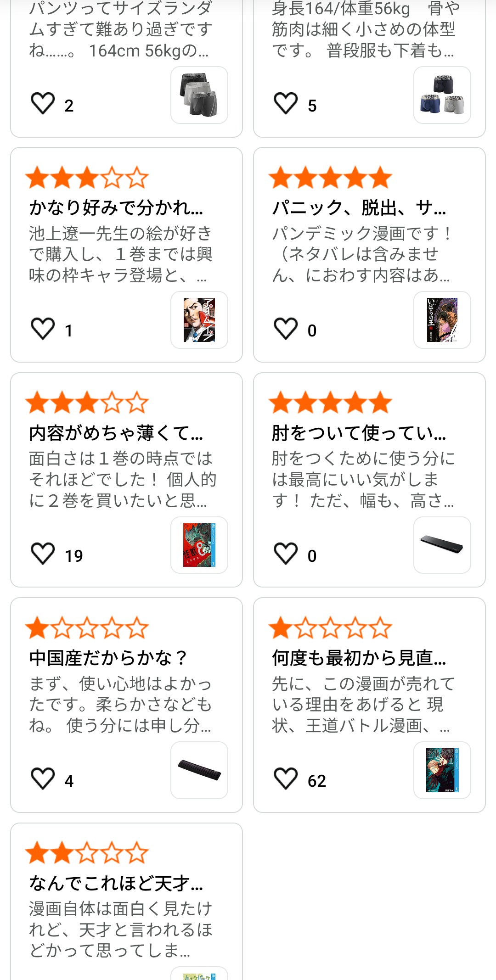
Task: Open review titled パニック、脱出、サ…
Action: tap(359, 208)
